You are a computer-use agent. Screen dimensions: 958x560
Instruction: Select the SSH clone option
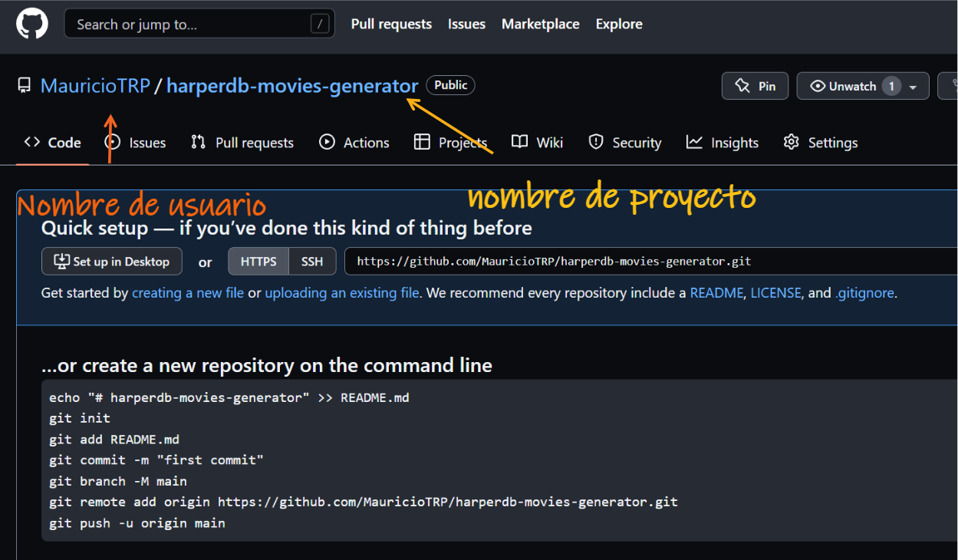[x=311, y=261]
